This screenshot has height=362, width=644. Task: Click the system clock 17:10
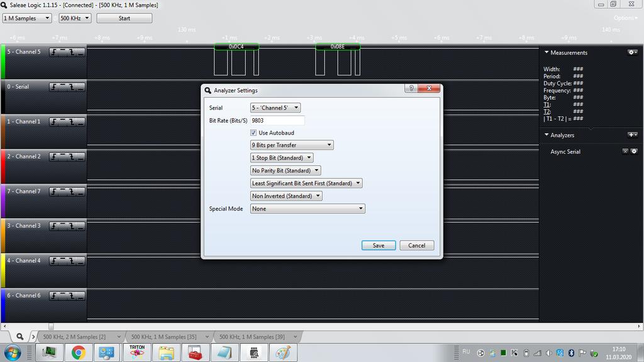(619, 349)
